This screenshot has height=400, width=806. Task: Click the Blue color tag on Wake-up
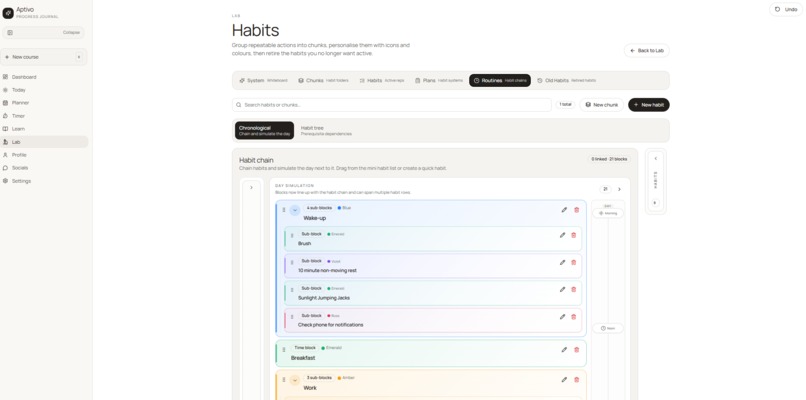click(344, 208)
